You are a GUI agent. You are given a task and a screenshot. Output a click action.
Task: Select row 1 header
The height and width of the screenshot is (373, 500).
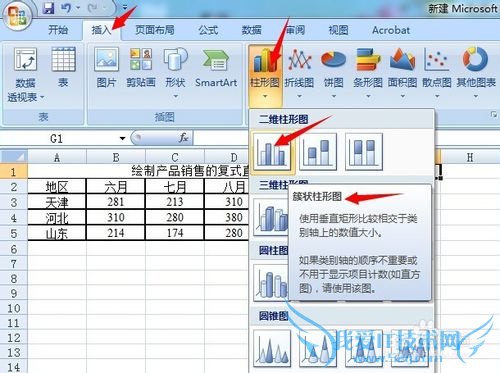tap(14, 172)
